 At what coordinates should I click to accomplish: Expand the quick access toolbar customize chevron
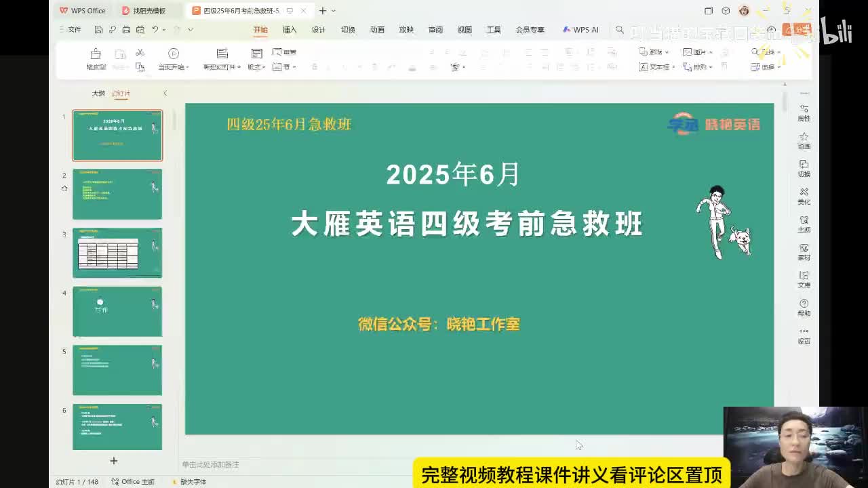pyautogui.click(x=191, y=30)
